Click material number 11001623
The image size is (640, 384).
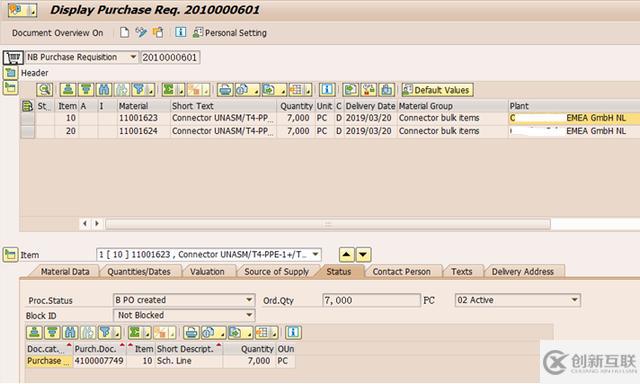138,118
